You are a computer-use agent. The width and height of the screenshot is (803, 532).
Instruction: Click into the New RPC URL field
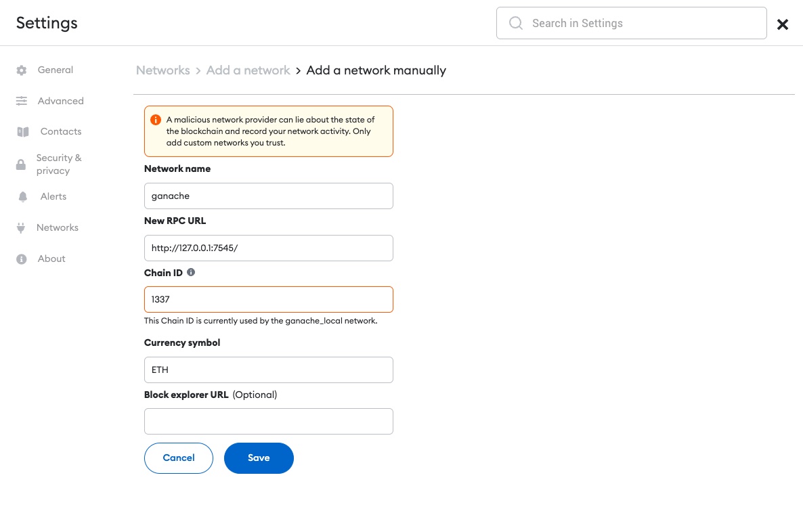[268, 248]
